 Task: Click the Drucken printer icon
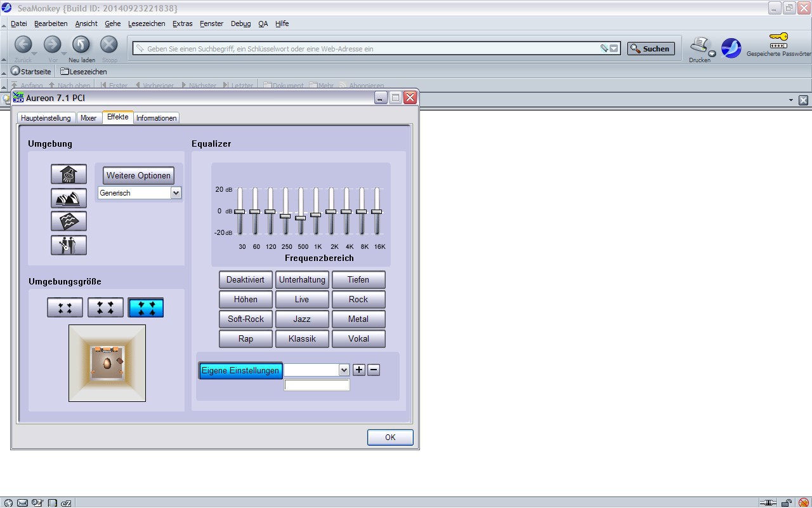699,46
